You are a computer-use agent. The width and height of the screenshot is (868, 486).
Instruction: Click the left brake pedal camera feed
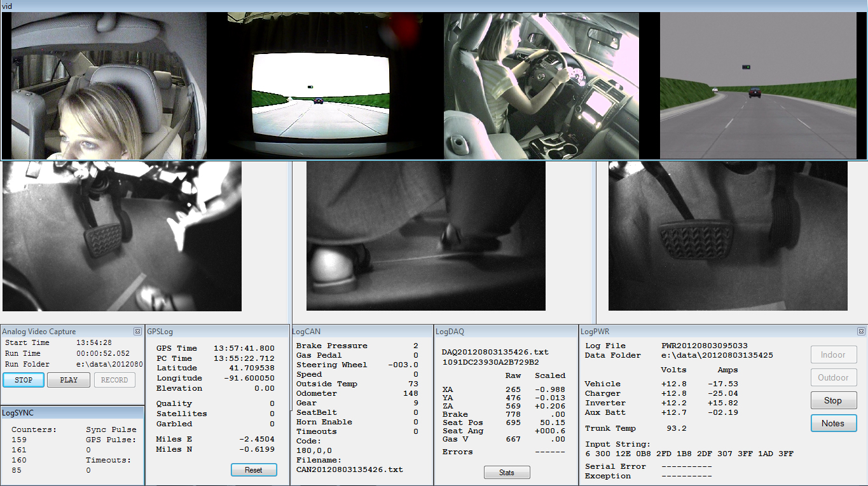pyautogui.click(x=122, y=236)
